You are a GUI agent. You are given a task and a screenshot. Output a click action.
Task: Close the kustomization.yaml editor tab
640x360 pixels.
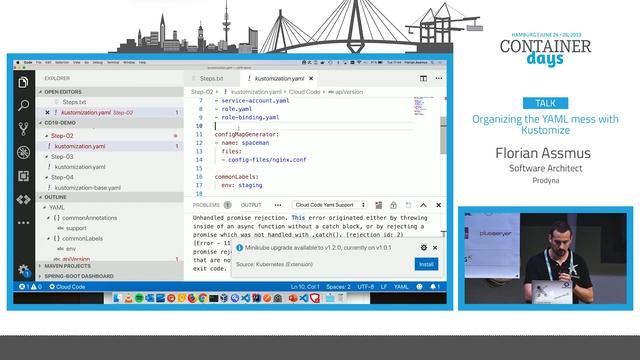(x=311, y=78)
